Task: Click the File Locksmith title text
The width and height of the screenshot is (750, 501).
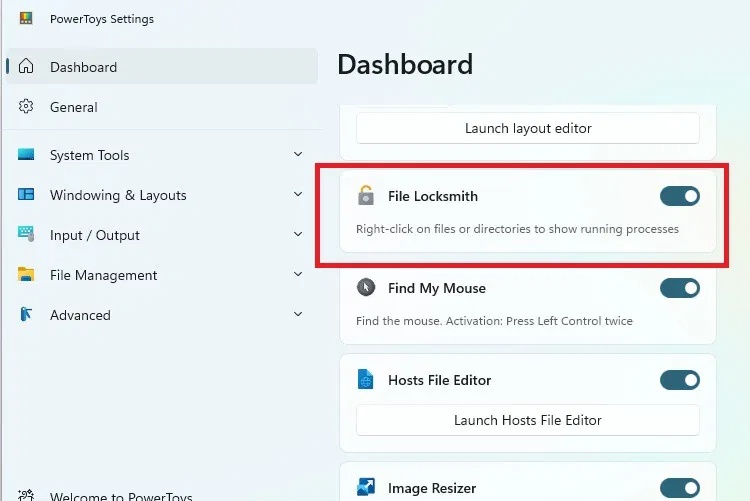Action: click(x=433, y=196)
